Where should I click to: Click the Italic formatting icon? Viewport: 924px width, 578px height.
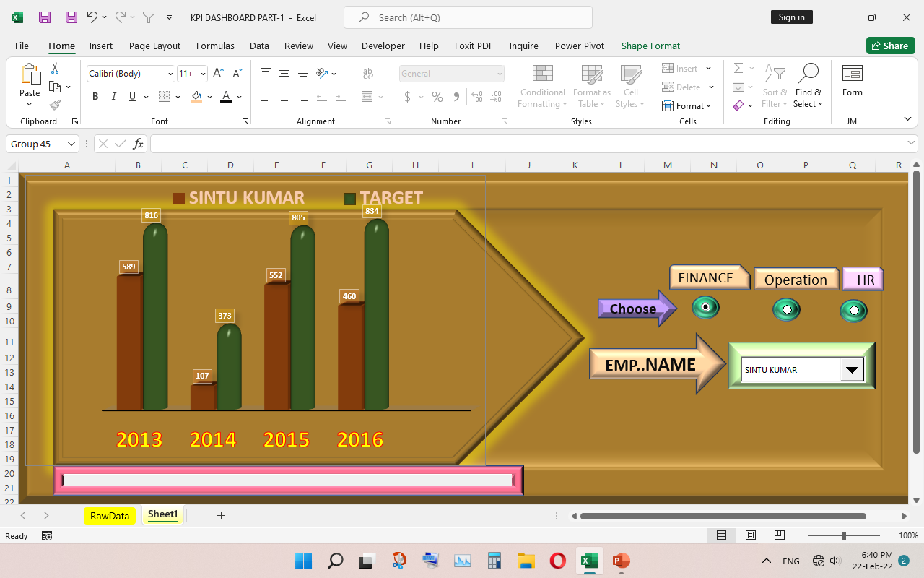(x=113, y=97)
